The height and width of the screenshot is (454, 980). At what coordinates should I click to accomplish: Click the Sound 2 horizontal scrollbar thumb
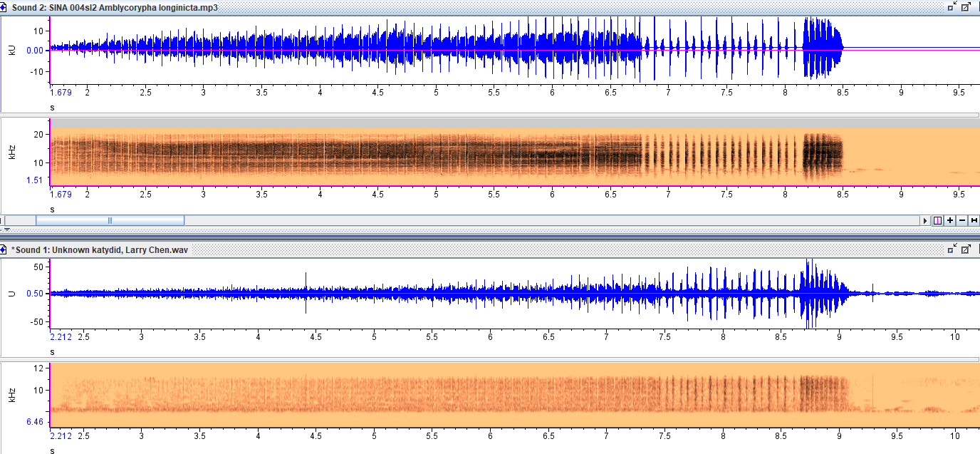[110, 221]
